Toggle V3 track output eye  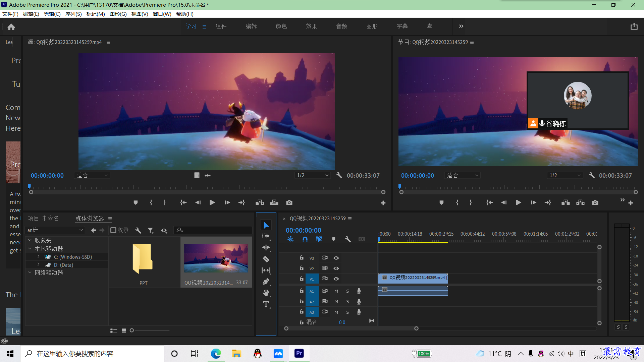pos(336,258)
